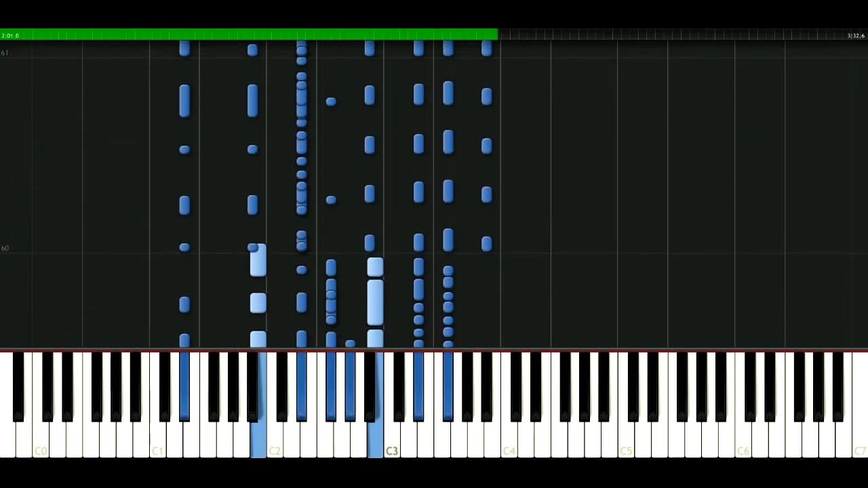Screen dimensions: 868x488
Task: Click the lit blue black key D#3 above C3
Action: (x=418, y=386)
